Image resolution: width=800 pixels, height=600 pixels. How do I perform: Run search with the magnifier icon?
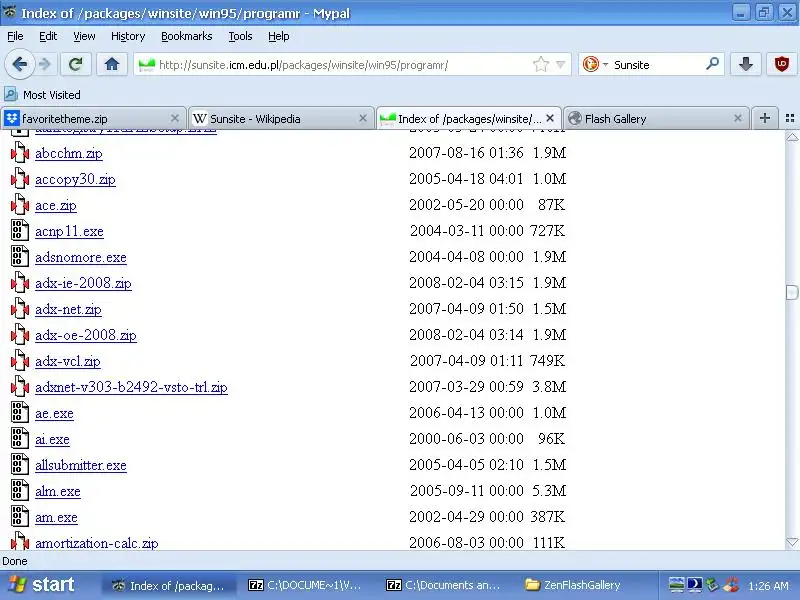tap(712, 64)
